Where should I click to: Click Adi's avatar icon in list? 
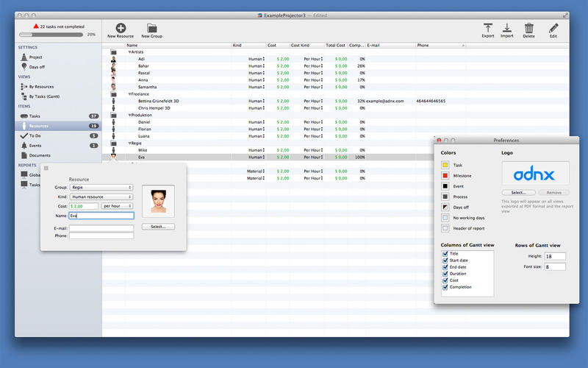pyautogui.click(x=113, y=59)
